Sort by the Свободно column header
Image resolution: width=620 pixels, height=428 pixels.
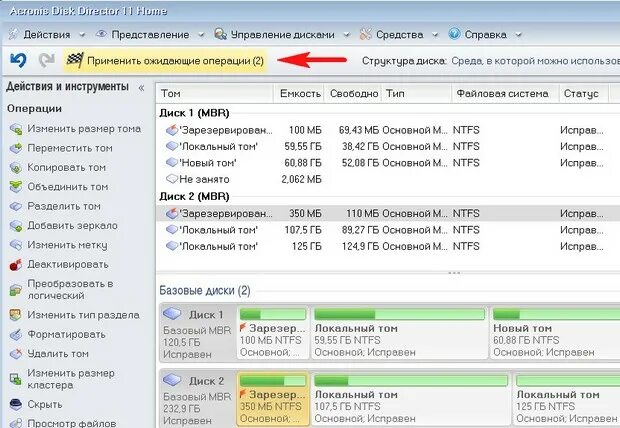[353, 94]
